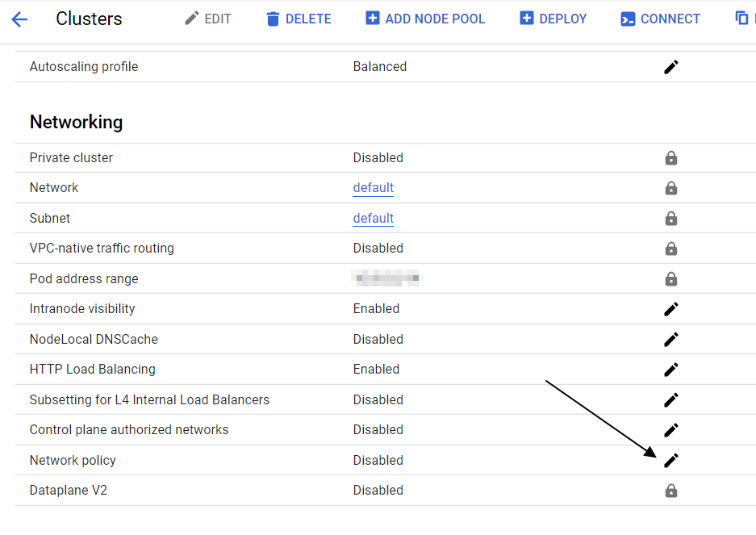Click the EDIT cluster button
Image resolution: width=756 pixels, height=535 pixels.
208,19
